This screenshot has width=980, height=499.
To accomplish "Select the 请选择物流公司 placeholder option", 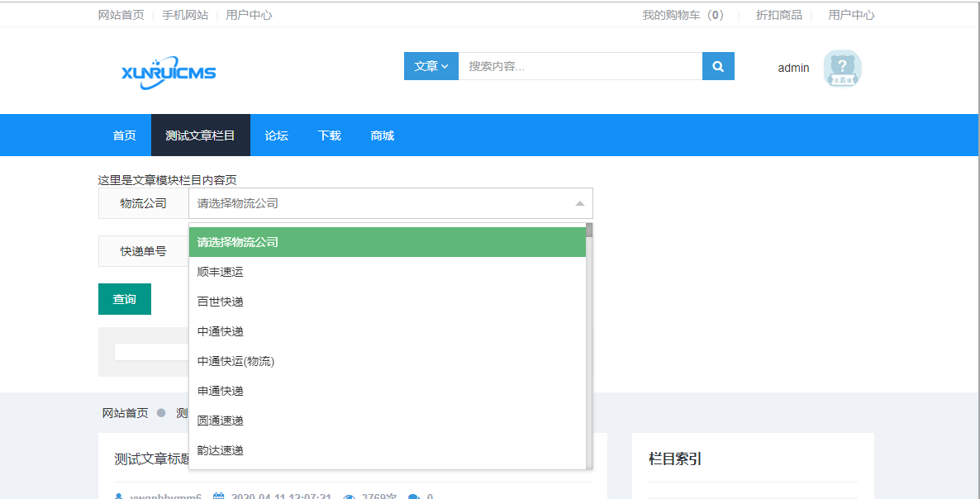I will tap(388, 242).
